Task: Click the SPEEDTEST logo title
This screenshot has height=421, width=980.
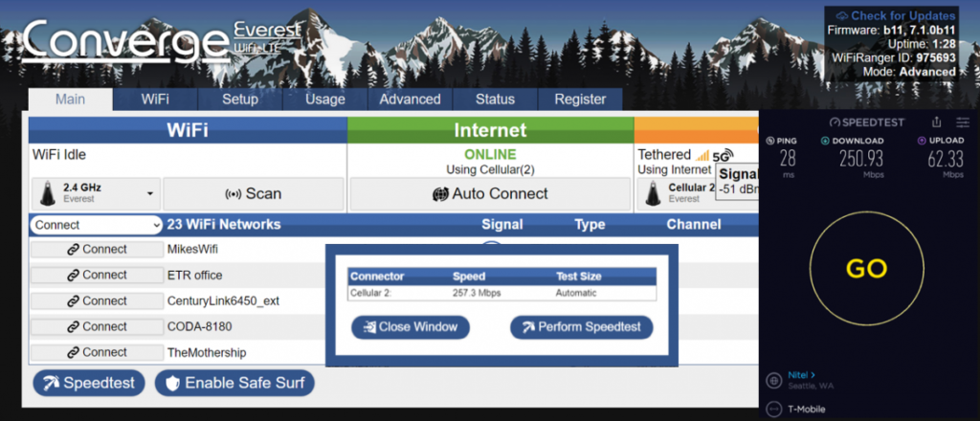Action: click(867, 122)
